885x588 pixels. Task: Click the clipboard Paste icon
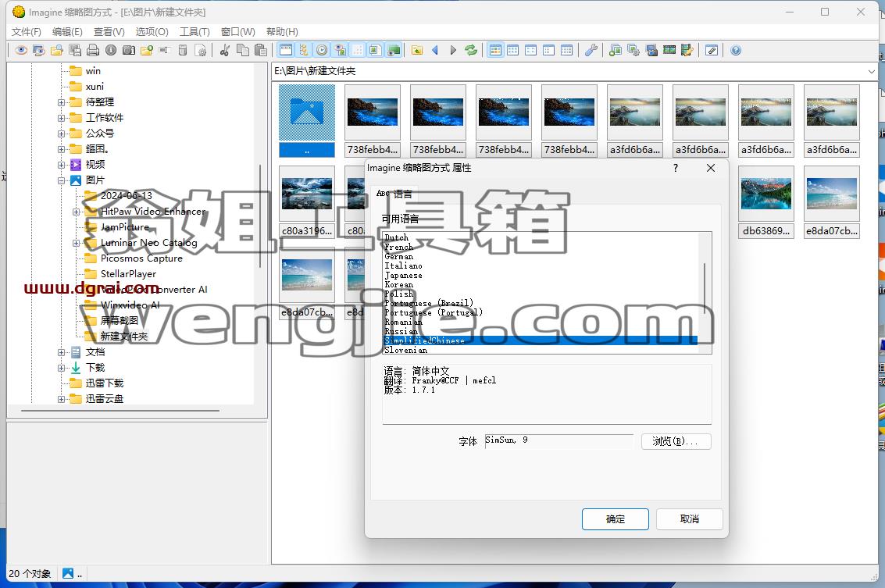pos(261,50)
